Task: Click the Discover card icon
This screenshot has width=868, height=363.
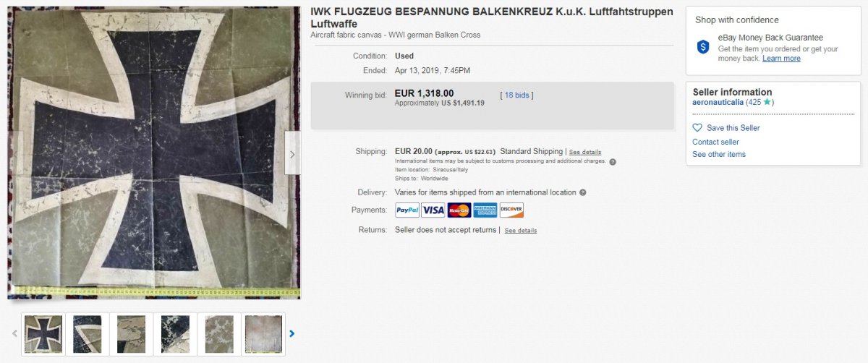Action: coord(511,210)
